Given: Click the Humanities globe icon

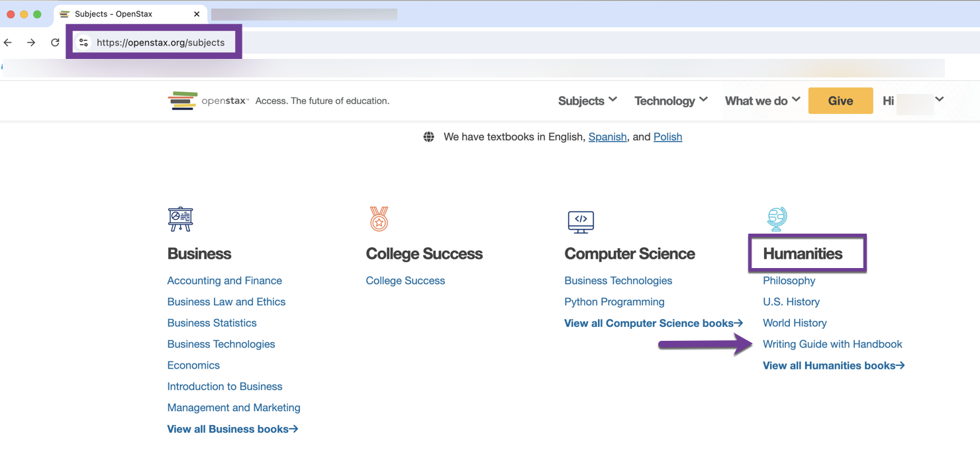Looking at the screenshot, I should point(777,219).
